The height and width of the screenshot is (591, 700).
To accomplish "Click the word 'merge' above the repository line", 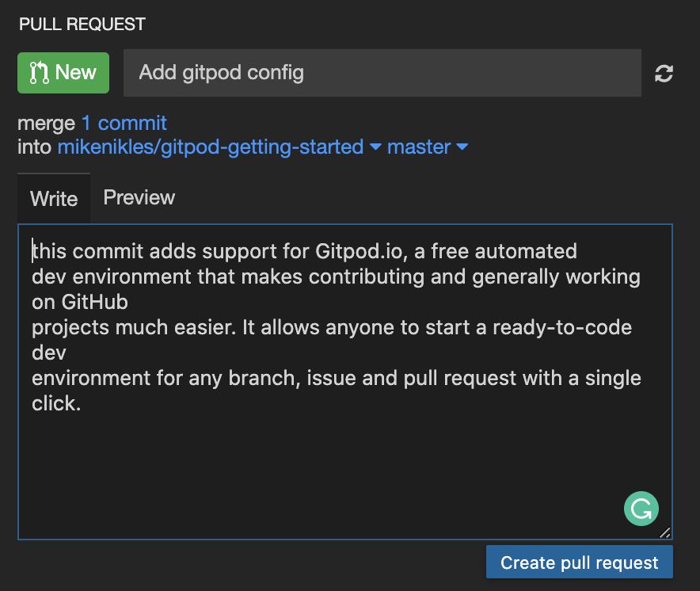I will 47,123.
